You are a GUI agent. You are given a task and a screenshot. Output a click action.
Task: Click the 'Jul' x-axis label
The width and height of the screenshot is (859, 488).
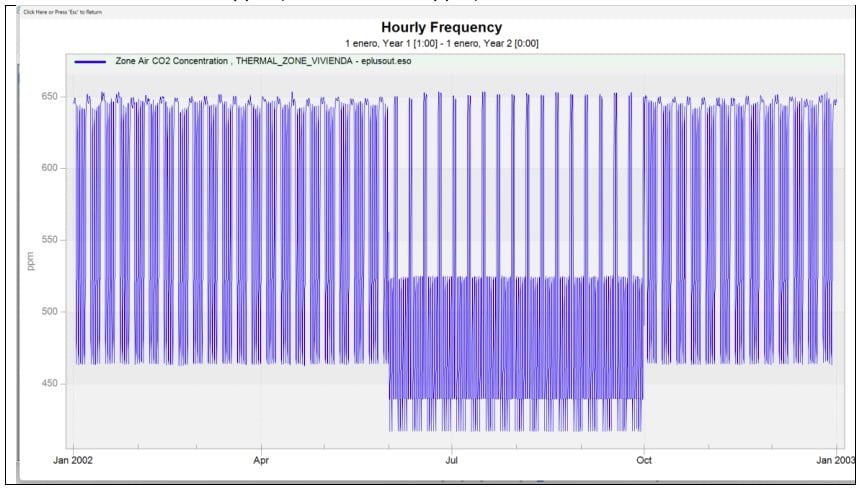tap(451, 460)
